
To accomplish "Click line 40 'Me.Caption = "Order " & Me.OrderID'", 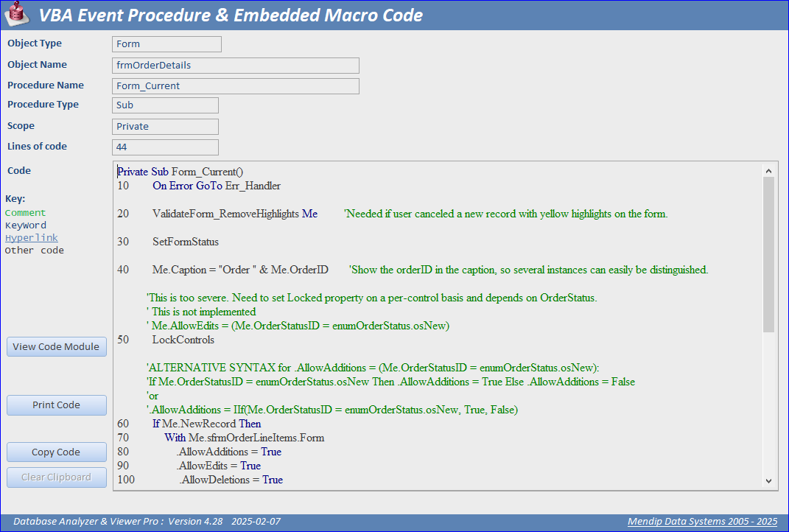I will point(240,270).
